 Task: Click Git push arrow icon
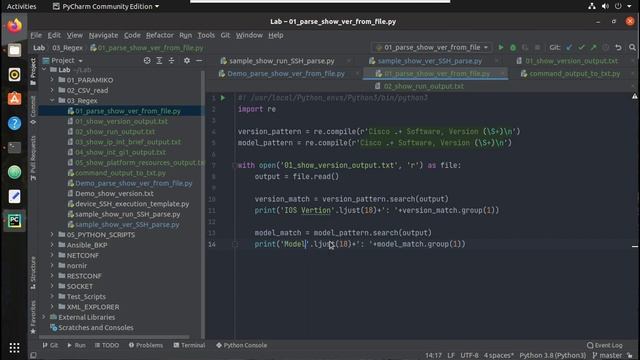pos(593,47)
